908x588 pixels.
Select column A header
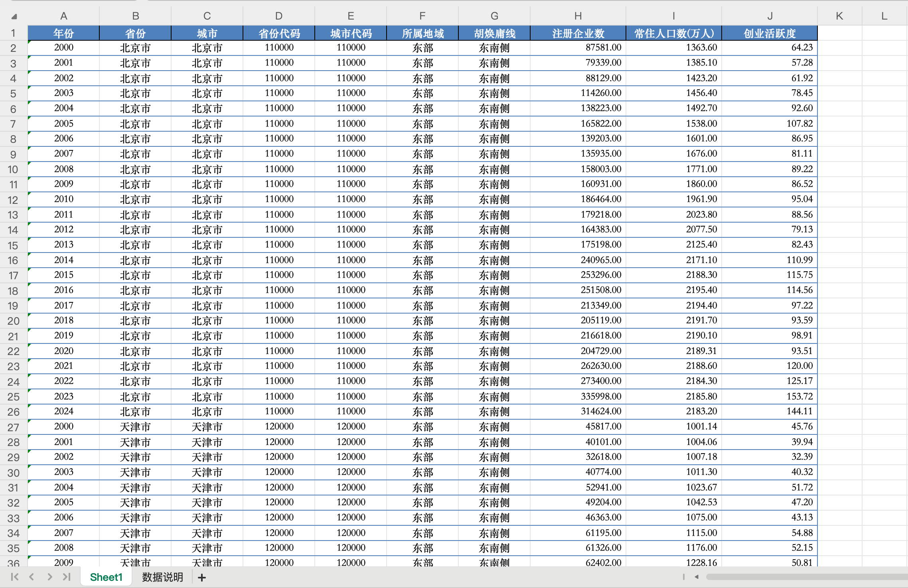63,16
